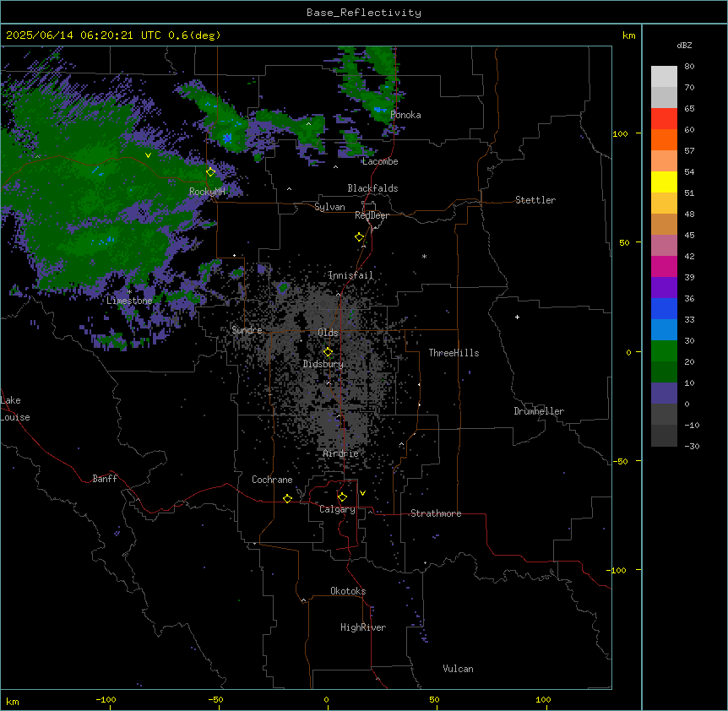Click the Didsbury label

coord(323,364)
